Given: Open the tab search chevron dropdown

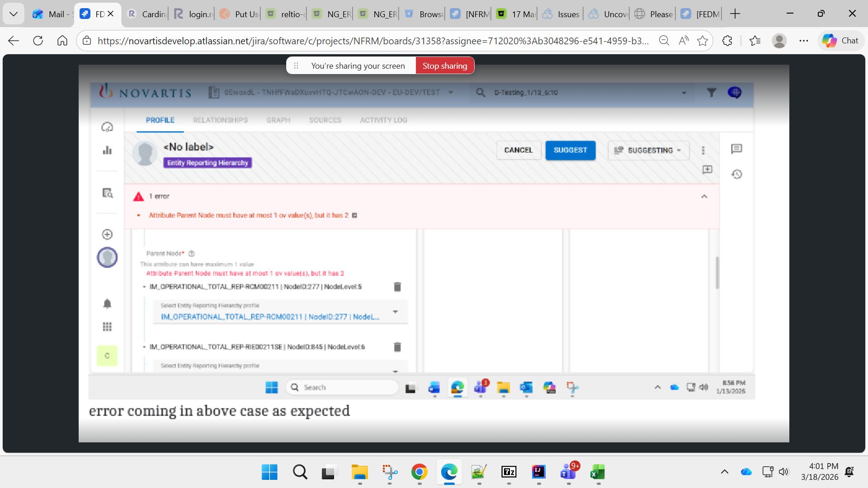Looking at the screenshot, I should (x=14, y=14).
